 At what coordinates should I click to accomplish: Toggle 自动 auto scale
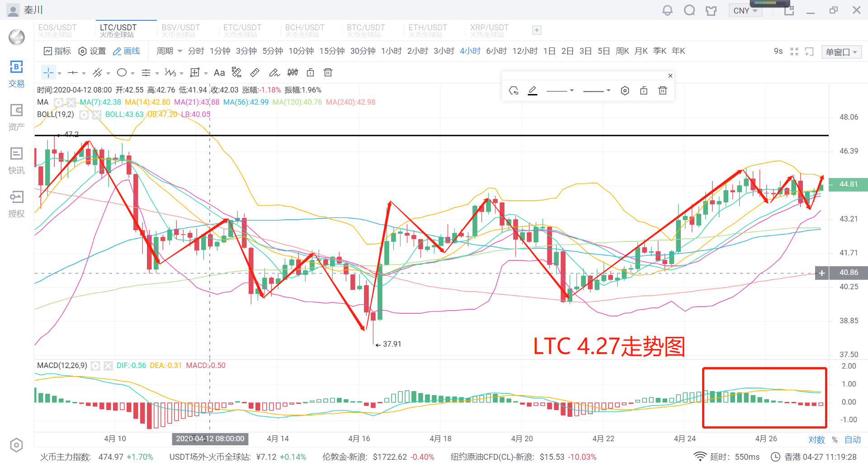[853, 440]
